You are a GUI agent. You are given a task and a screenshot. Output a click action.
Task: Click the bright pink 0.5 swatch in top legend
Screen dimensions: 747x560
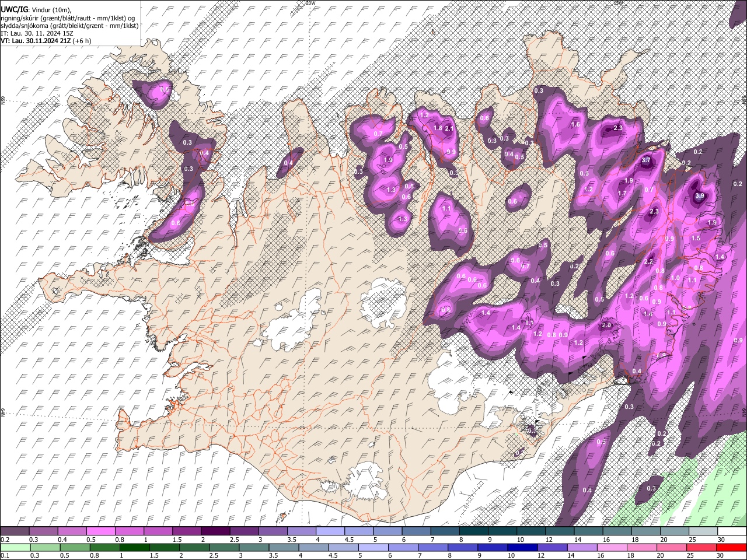click(x=100, y=531)
